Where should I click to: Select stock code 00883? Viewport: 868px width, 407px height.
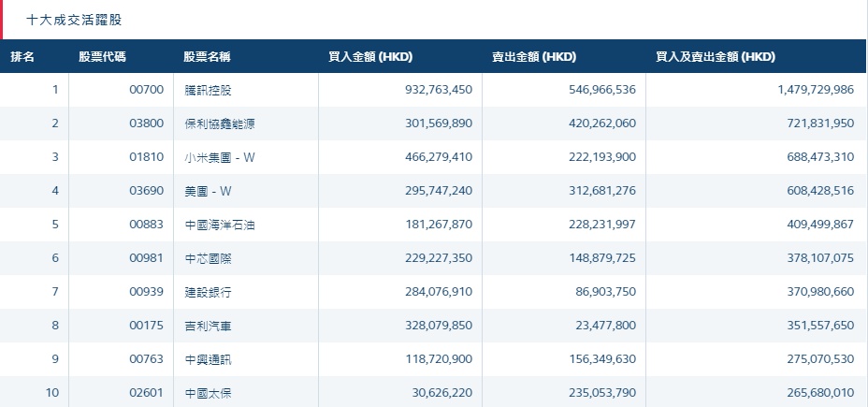(x=147, y=225)
